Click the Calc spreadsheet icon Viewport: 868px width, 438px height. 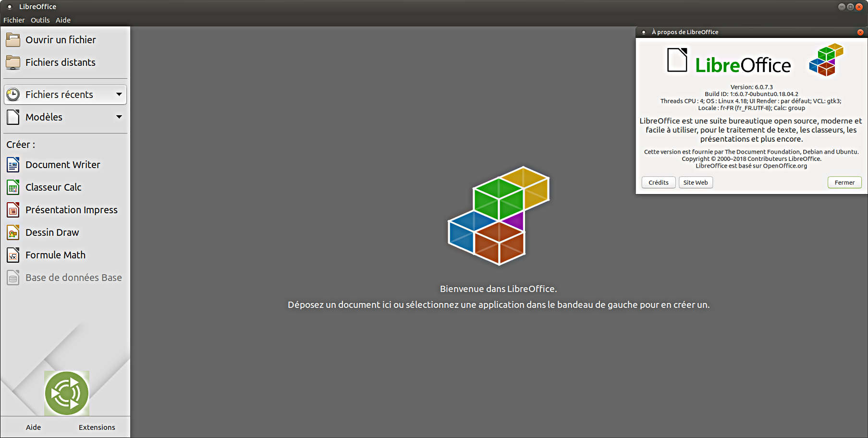13,187
